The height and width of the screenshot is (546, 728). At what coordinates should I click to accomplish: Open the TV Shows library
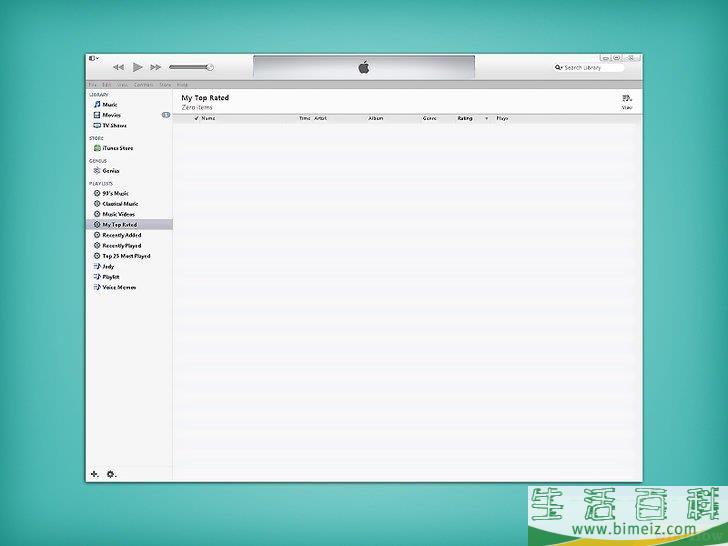click(110, 125)
